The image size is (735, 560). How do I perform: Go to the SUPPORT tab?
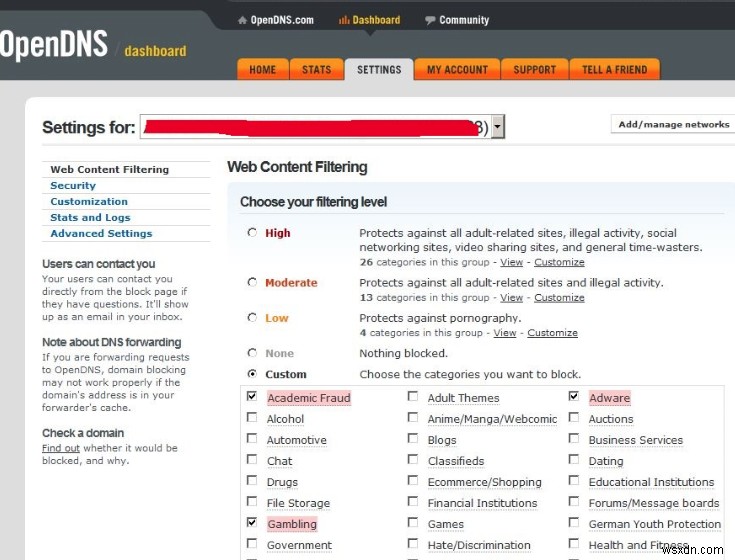tap(534, 69)
